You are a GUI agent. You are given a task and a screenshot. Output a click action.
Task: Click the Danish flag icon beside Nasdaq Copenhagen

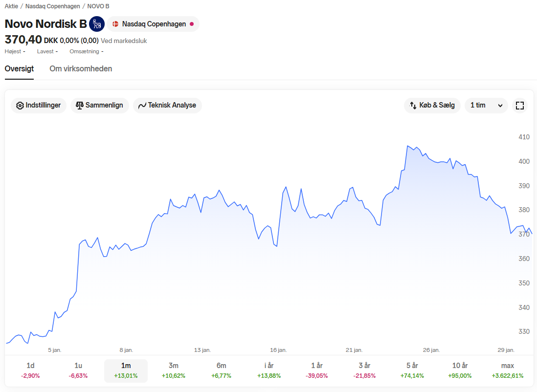[x=115, y=24]
